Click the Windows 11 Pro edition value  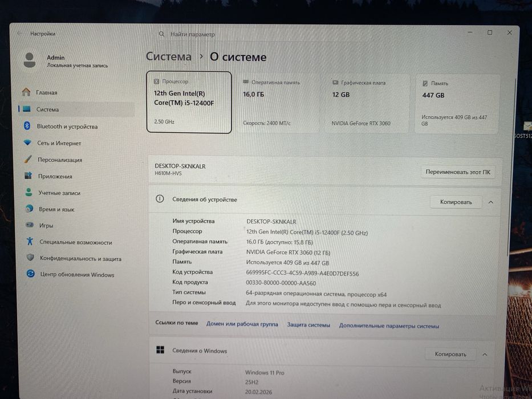click(x=265, y=372)
